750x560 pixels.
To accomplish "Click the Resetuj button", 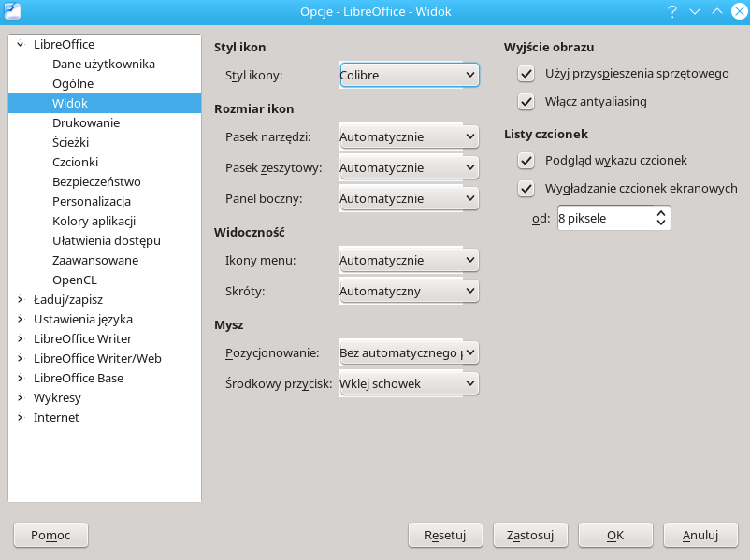I will point(445,535).
